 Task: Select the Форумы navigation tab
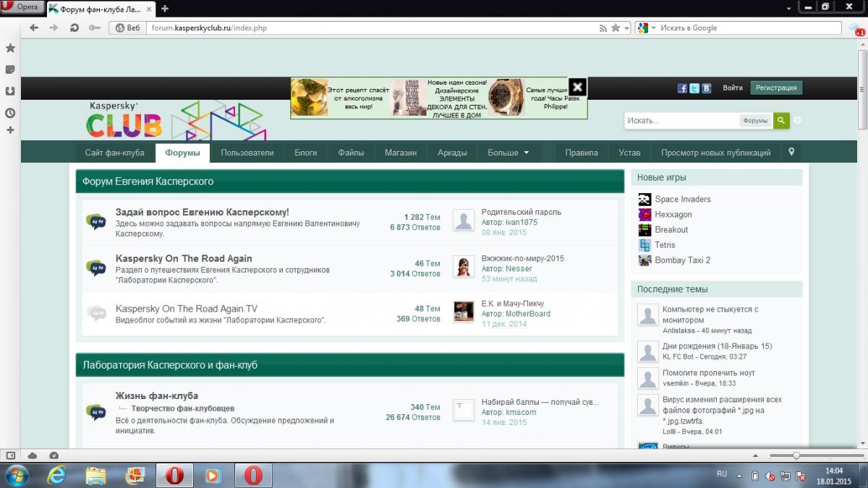click(x=182, y=153)
